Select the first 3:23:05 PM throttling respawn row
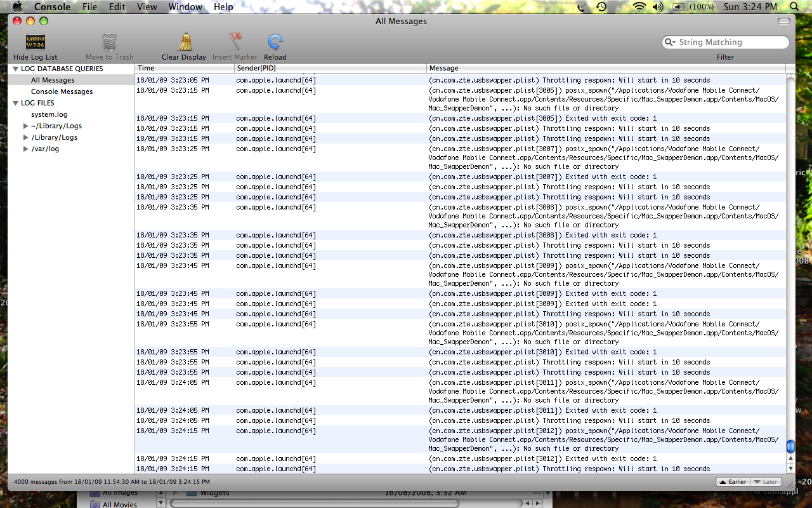Viewport: 812px width, 508px height. (x=460, y=80)
